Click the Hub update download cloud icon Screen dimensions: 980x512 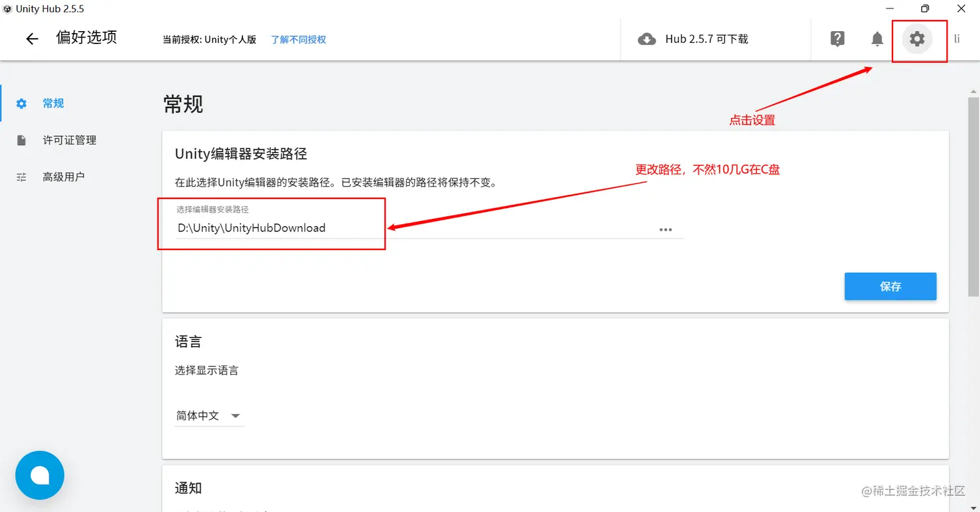tap(647, 39)
